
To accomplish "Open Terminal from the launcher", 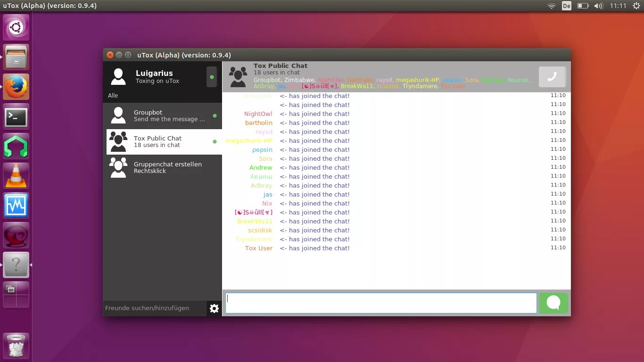I will pyautogui.click(x=16, y=116).
